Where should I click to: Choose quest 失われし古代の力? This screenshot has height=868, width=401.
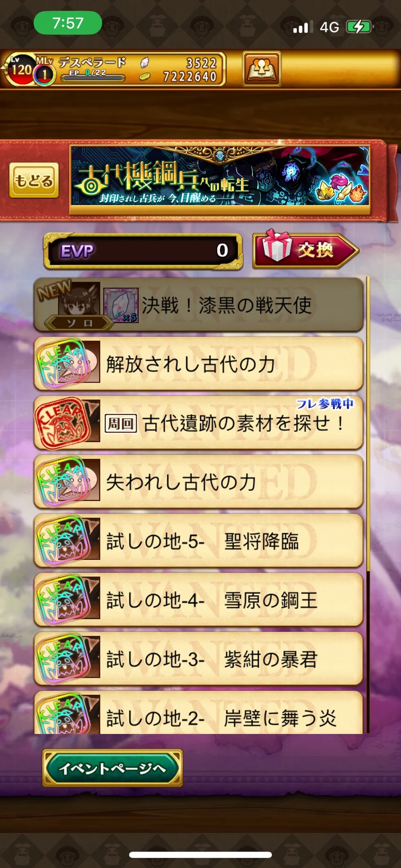click(x=199, y=481)
